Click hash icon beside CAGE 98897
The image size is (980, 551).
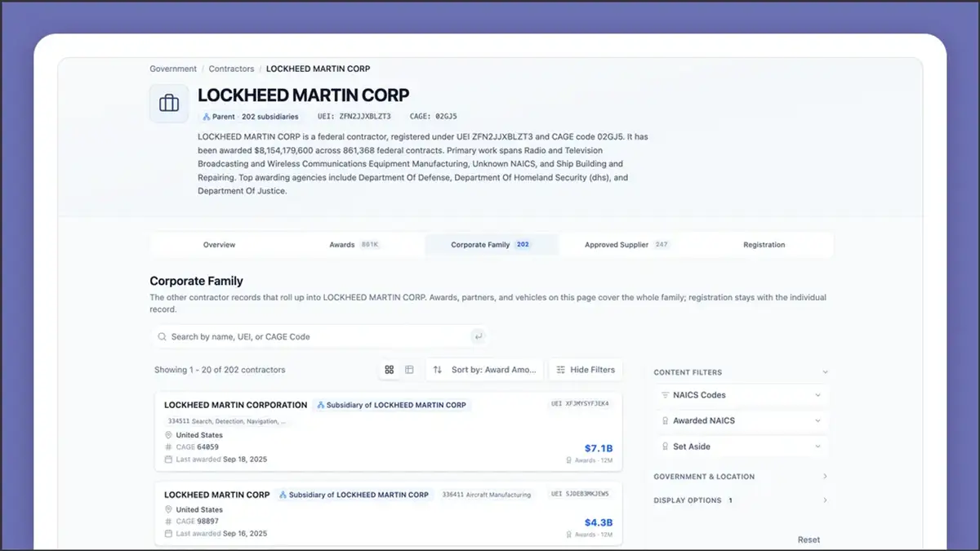point(169,522)
